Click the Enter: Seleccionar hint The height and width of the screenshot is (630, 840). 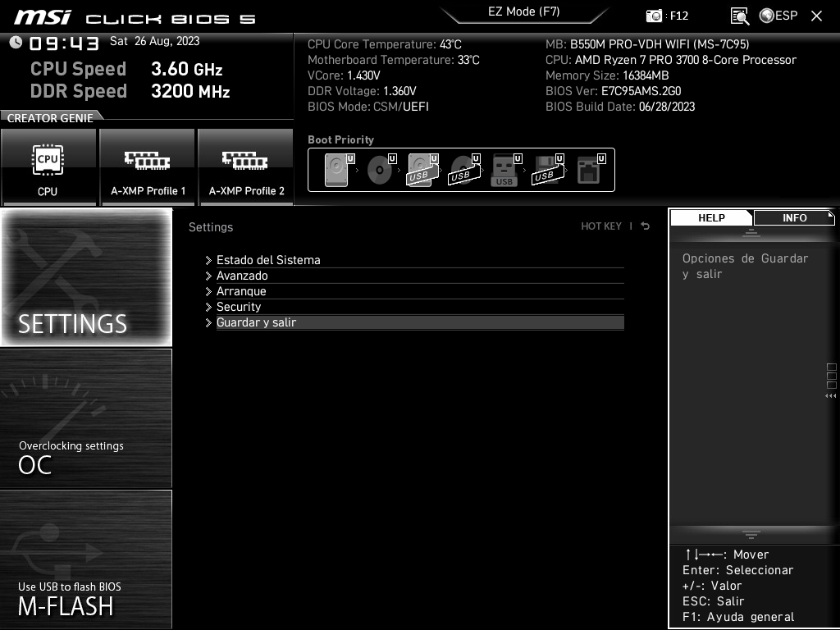tap(737, 571)
